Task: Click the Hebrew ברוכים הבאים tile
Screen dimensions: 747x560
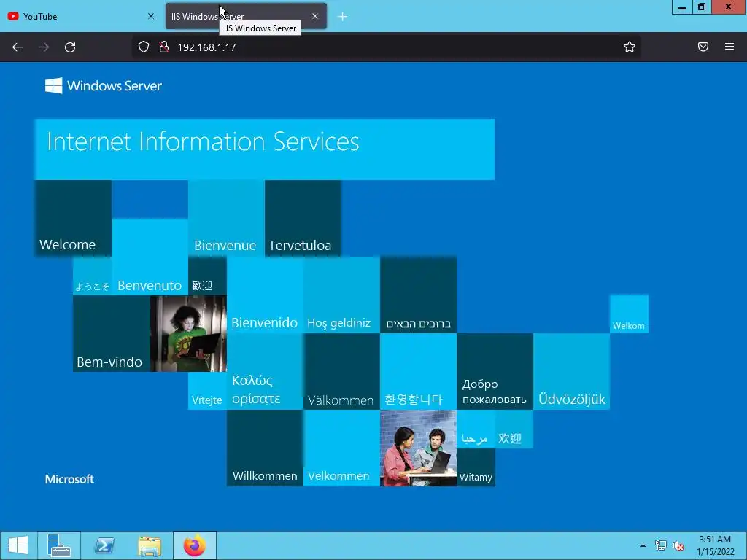Action: pos(418,295)
